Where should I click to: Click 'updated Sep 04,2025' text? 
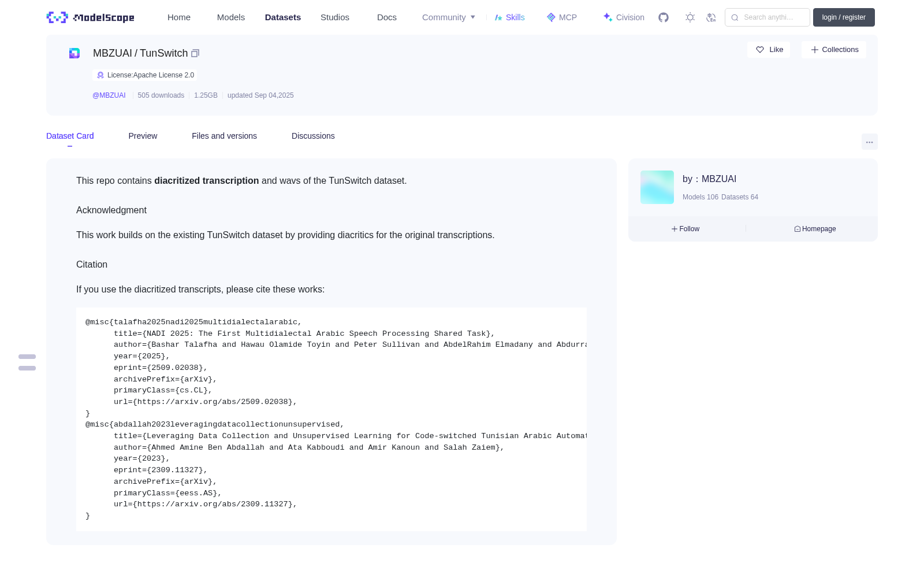coord(260,95)
